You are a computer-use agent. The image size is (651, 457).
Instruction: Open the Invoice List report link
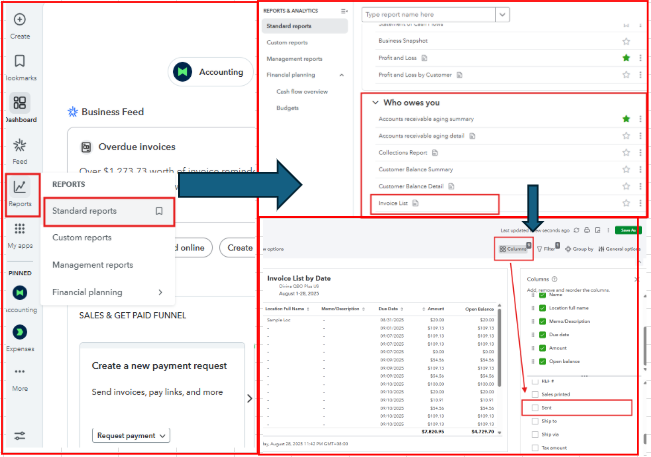point(393,203)
